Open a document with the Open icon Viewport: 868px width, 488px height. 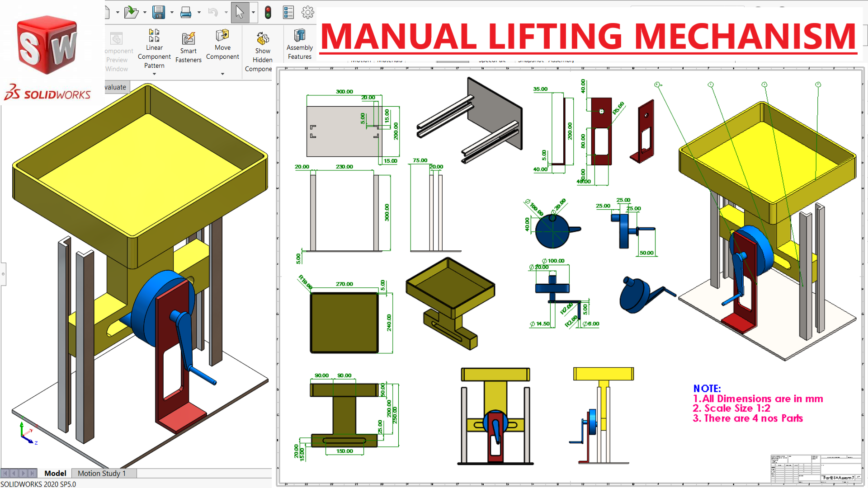(131, 12)
